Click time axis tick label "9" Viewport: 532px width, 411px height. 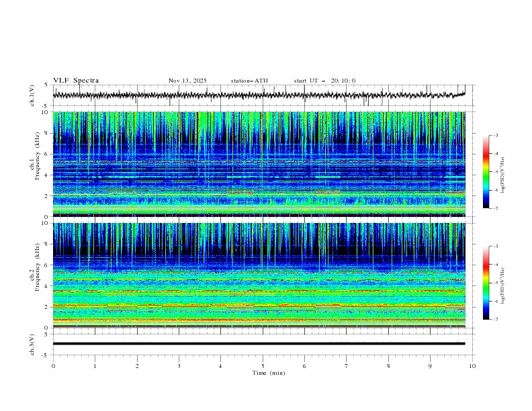point(430,366)
